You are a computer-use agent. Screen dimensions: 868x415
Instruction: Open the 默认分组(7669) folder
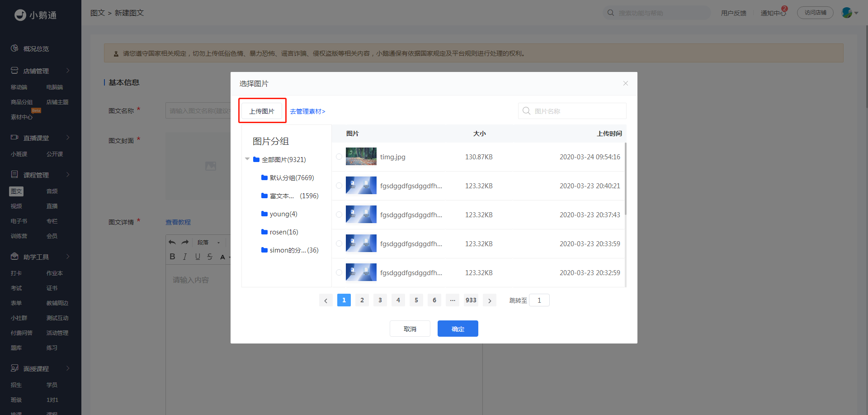pyautogui.click(x=288, y=178)
